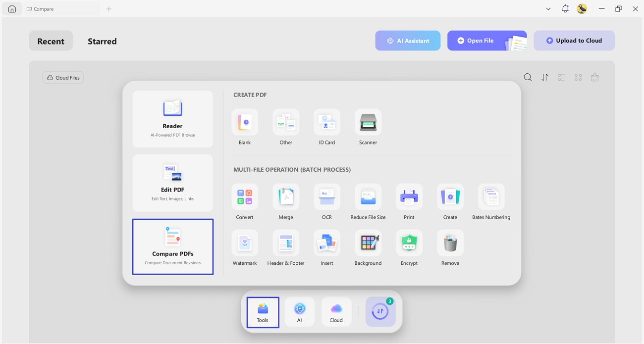Click the Upload to Cloud button

(x=574, y=41)
